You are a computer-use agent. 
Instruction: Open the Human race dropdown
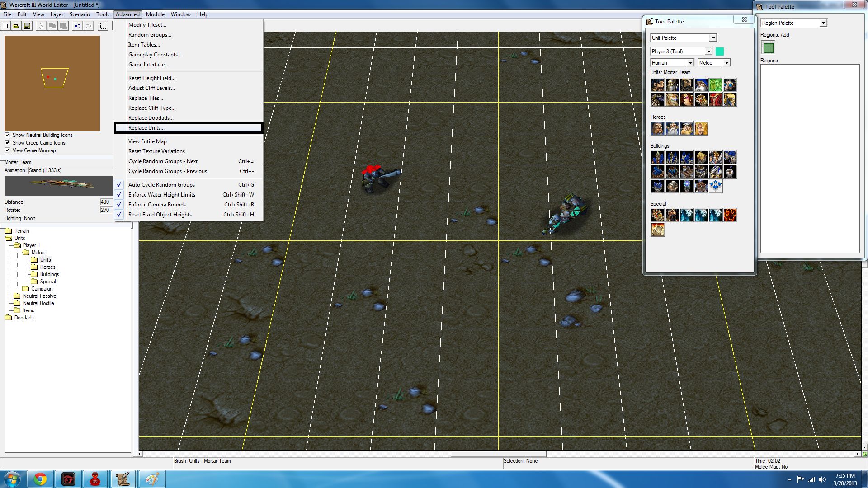tap(672, 63)
